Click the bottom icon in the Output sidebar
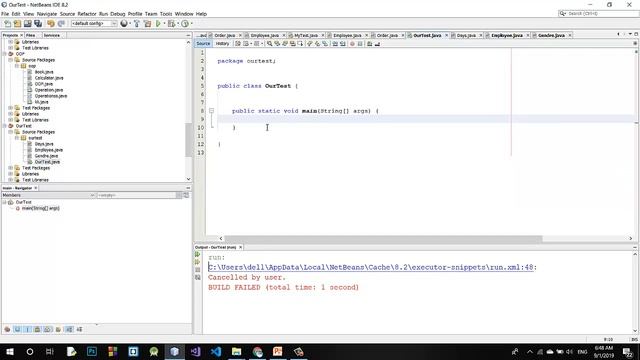The image size is (640, 360). pyautogui.click(x=198, y=278)
